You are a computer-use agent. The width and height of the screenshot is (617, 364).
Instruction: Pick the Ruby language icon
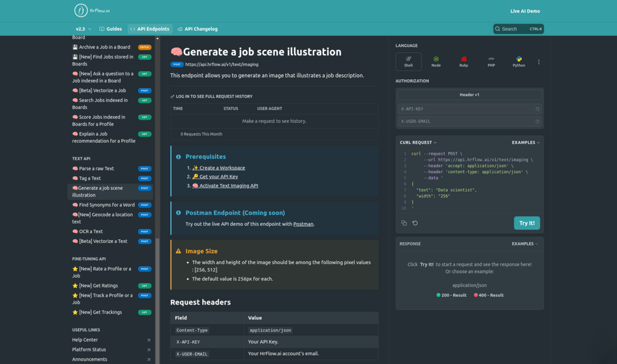point(463,61)
